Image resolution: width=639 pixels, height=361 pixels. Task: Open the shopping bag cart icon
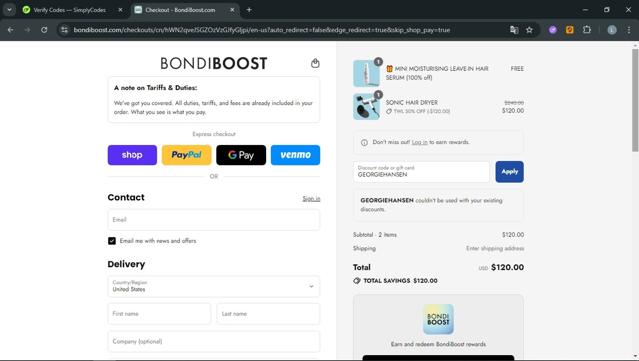[315, 63]
